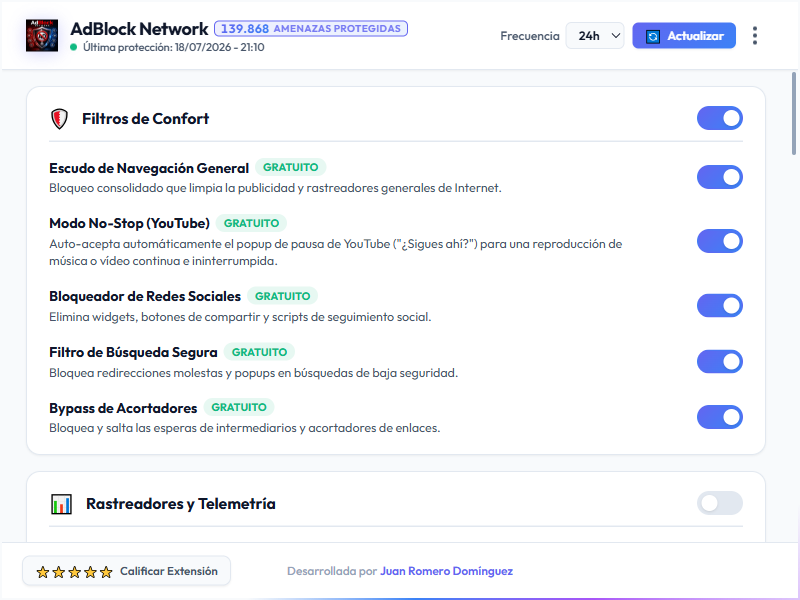The width and height of the screenshot is (800, 600).
Task: Disable Escudo de Navegación General switch
Action: click(719, 177)
